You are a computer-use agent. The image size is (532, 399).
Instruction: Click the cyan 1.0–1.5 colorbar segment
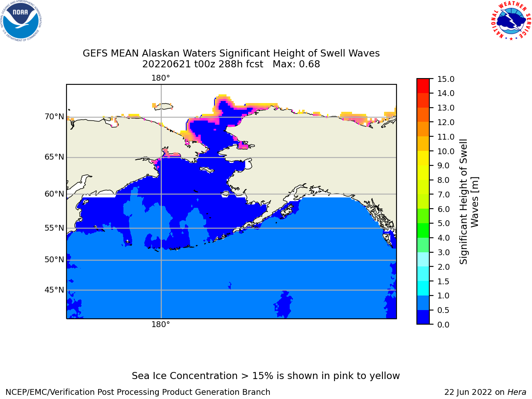tap(423, 288)
